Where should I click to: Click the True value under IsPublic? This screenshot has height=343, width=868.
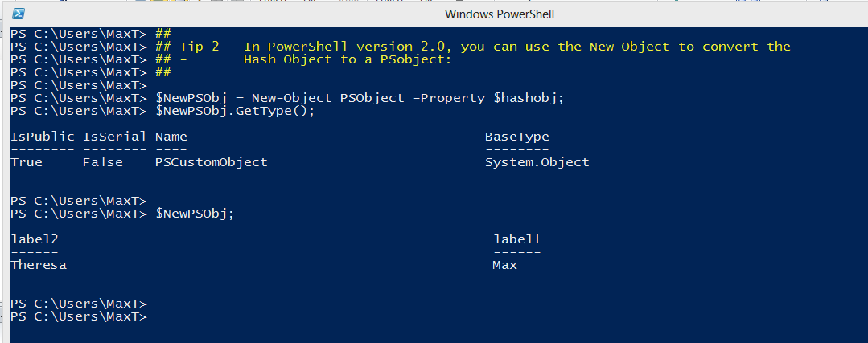point(27,162)
